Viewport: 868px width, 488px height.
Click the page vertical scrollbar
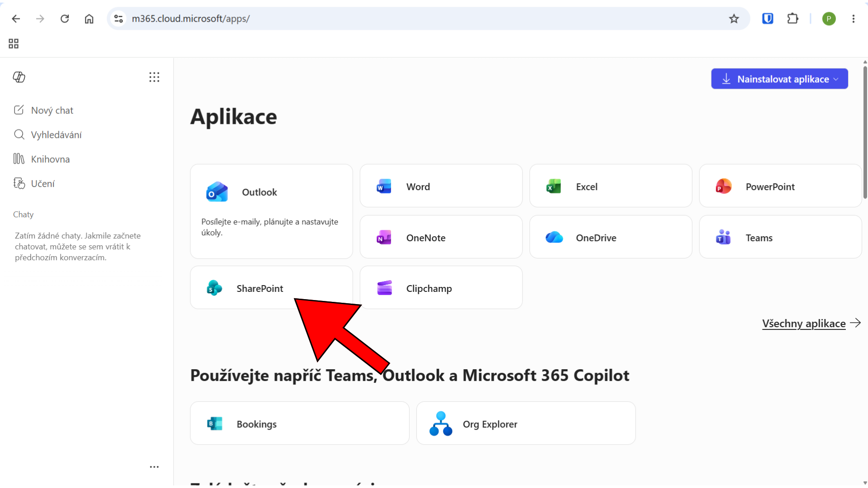[x=865, y=132]
